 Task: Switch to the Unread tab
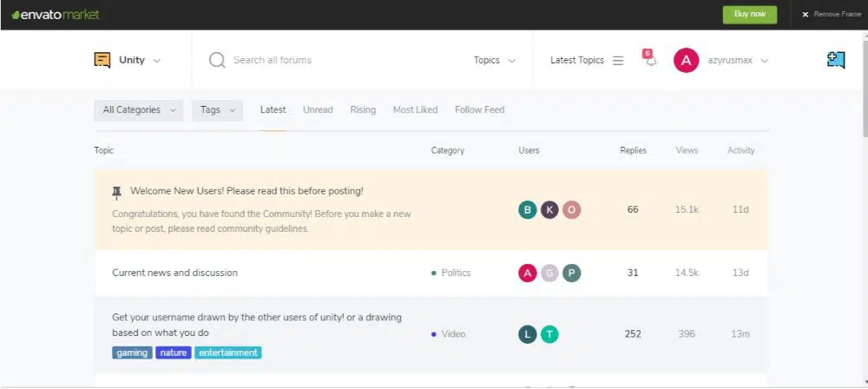pyautogui.click(x=318, y=110)
